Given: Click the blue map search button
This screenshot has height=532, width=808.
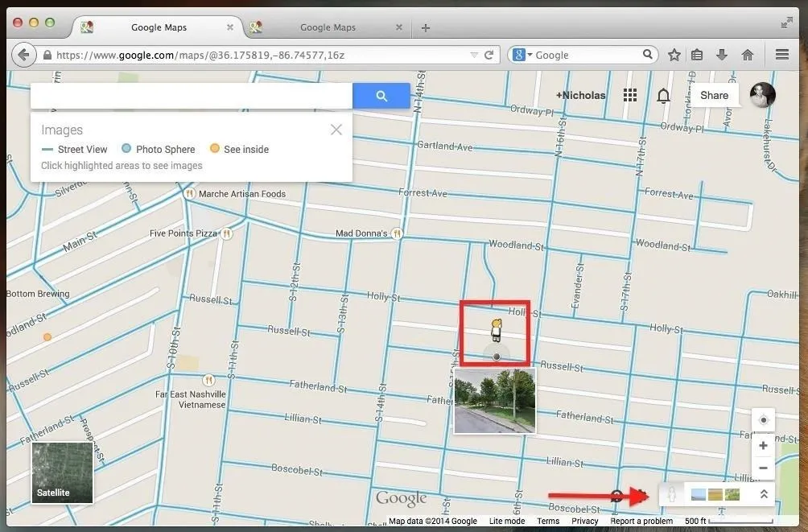Looking at the screenshot, I should tap(381, 96).
